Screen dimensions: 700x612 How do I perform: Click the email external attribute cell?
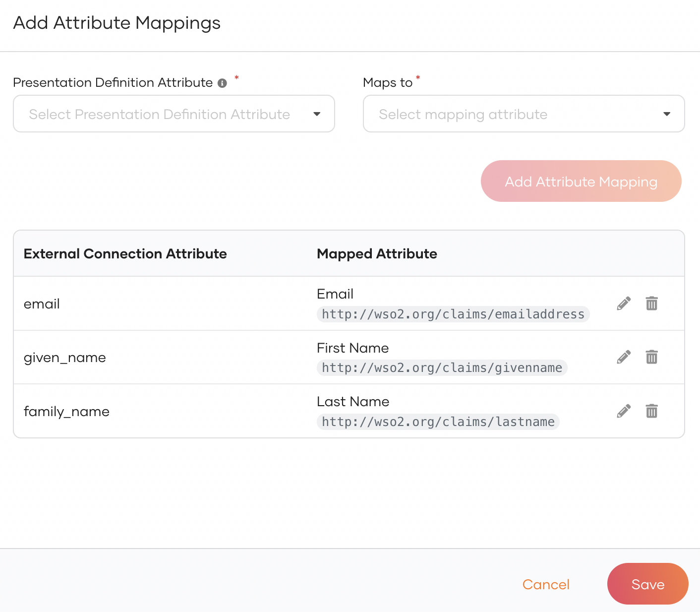pos(42,304)
